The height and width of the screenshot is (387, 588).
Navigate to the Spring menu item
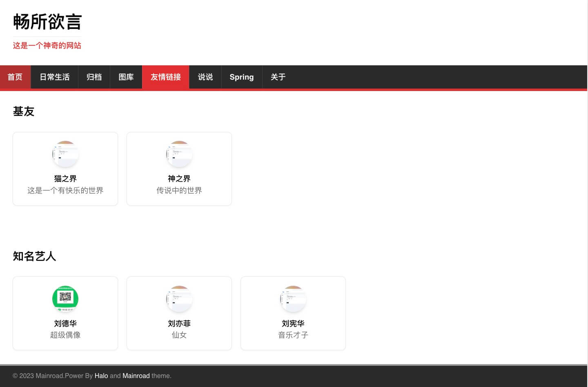241,77
